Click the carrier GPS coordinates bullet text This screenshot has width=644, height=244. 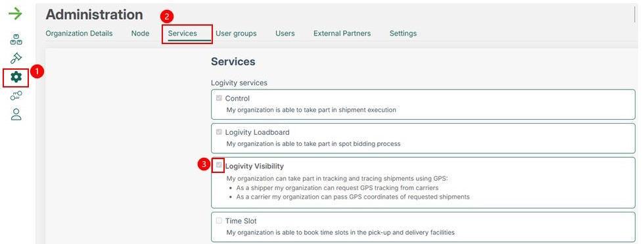353,197
